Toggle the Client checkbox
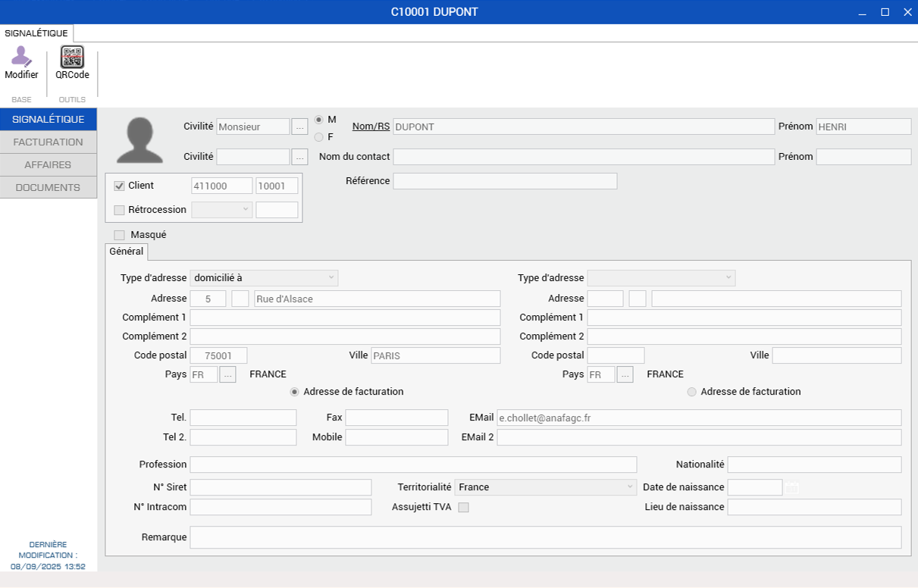The height and width of the screenshot is (588, 918). pyautogui.click(x=120, y=186)
